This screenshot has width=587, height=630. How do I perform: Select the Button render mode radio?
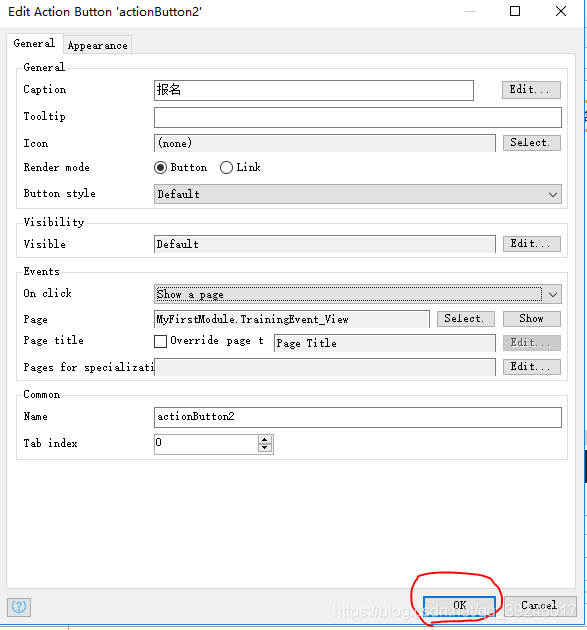(160, 168)
